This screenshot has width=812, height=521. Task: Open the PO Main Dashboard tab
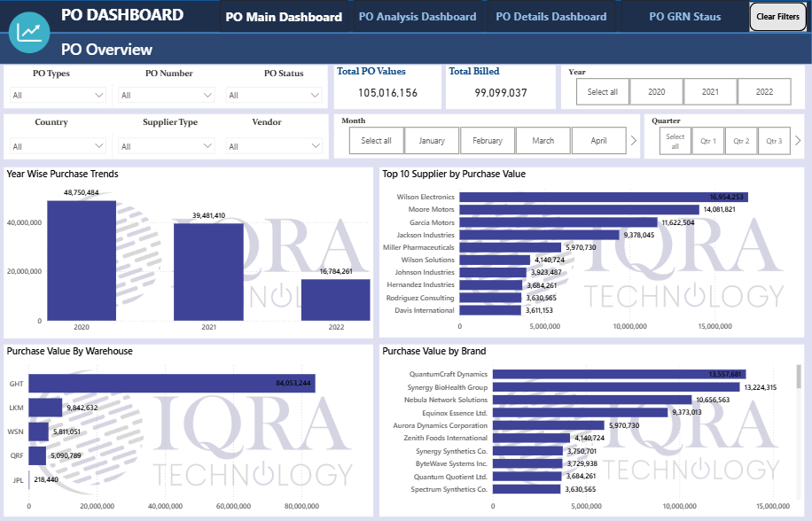pyautogui.click(x=284, y=17)
